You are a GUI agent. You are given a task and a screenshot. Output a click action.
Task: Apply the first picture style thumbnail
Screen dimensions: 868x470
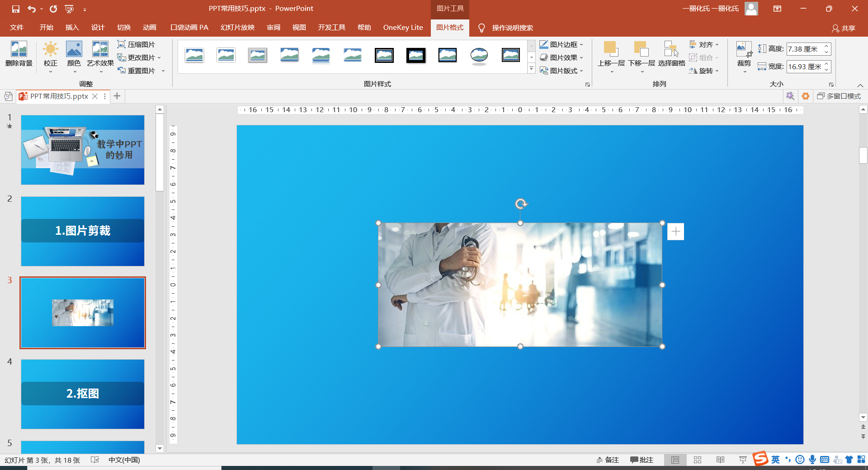tap(194, 55)
